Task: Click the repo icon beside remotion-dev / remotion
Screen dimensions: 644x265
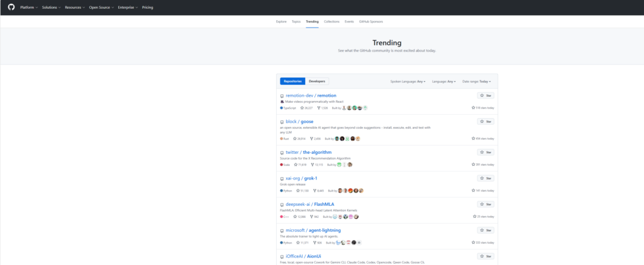Action: click(282, 95)
